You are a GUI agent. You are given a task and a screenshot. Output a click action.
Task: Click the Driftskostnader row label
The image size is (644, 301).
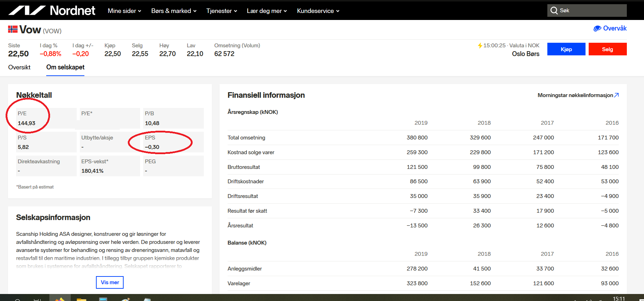pyautogui.click(x=246, y=182)
